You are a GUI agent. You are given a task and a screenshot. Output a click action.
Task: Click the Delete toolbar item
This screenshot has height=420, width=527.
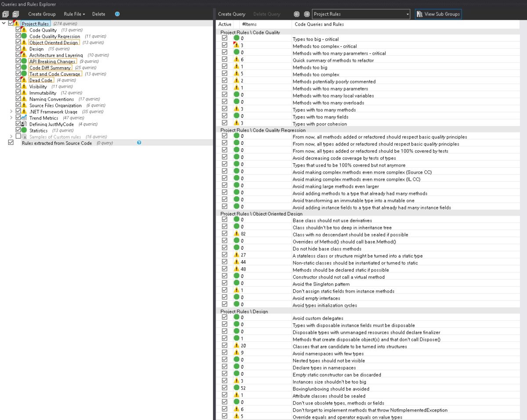(98, 14)
